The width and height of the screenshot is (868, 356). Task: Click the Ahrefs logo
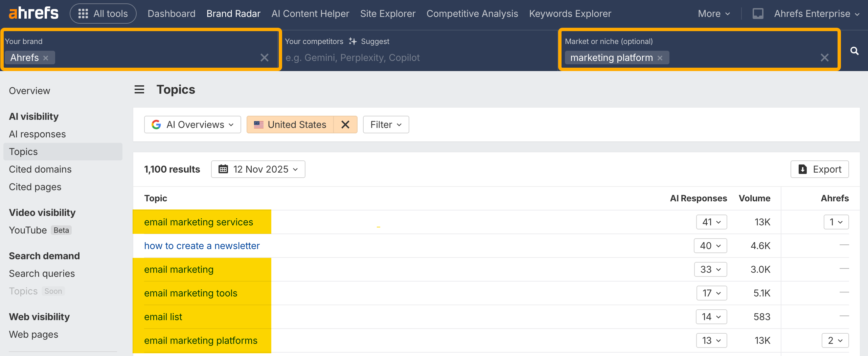[x=33, y=14]
